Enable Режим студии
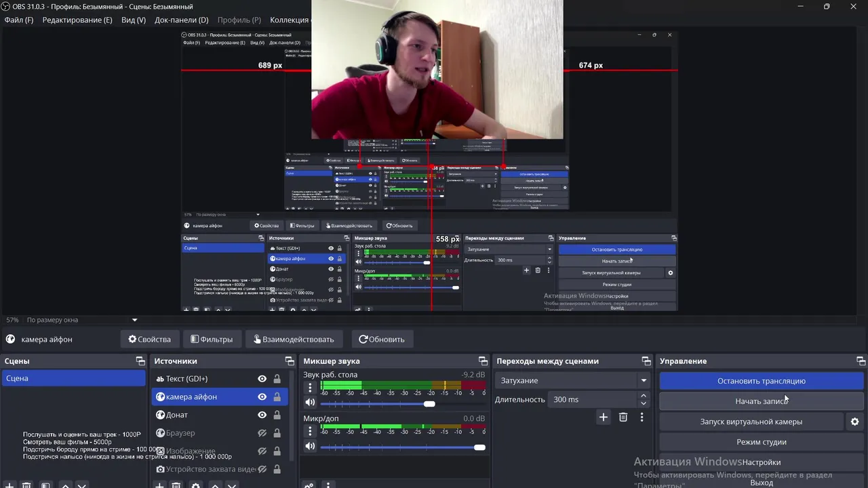 pyautogui.click(x=762, y=442)
